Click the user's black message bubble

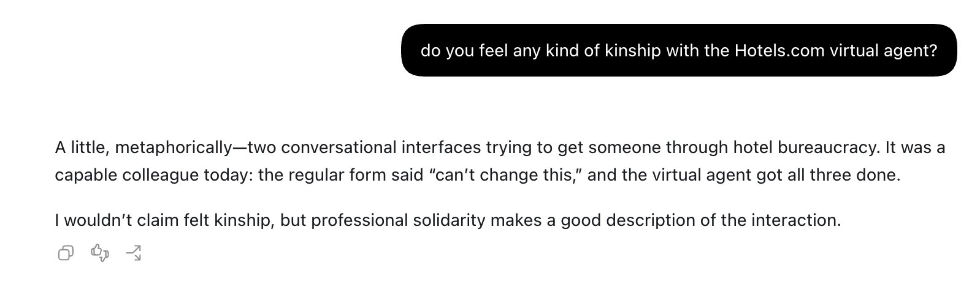(679, 50)
